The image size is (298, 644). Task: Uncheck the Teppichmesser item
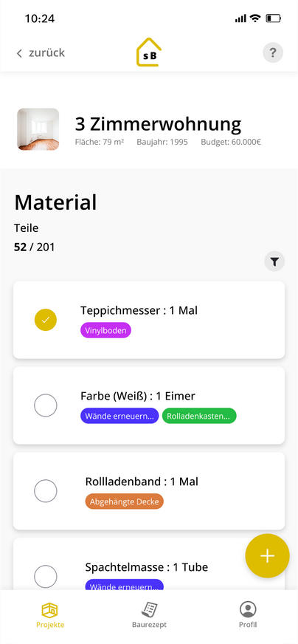[46, 320]
